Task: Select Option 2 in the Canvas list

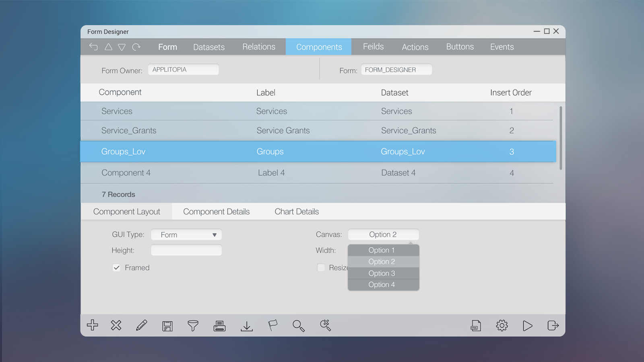Action: point(383,261)
